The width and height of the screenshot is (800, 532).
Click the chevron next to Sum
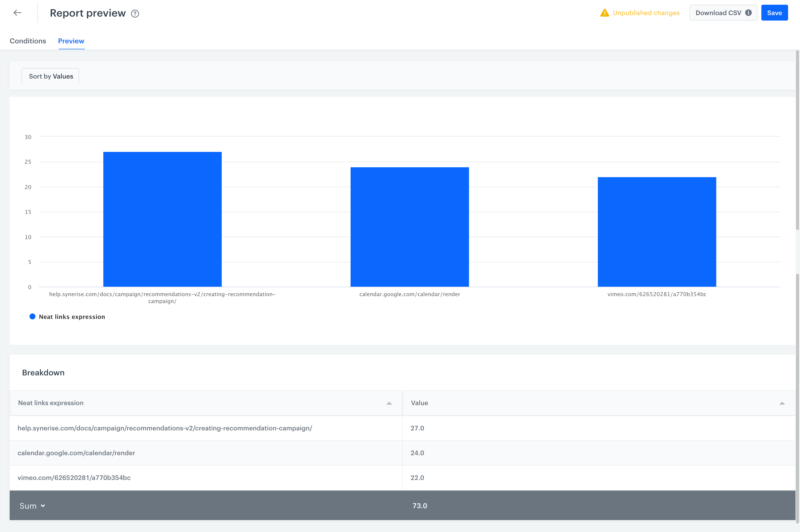point(43,505)
